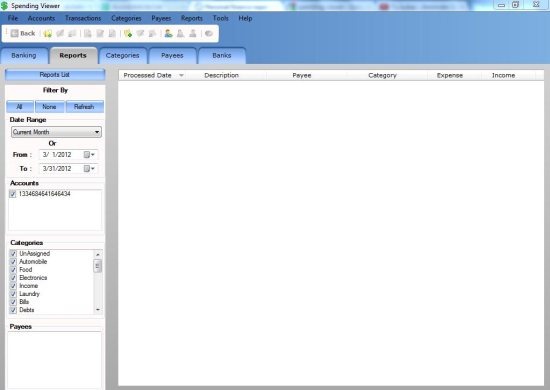Toggle the Automobile category checkbox
Screen dimensions: 550x390
coord(13,262)
